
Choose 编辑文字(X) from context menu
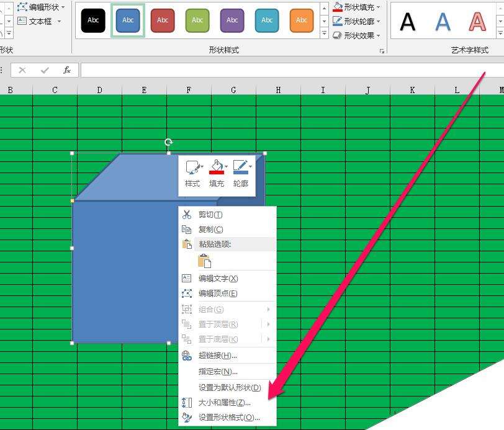coord(227,279)
